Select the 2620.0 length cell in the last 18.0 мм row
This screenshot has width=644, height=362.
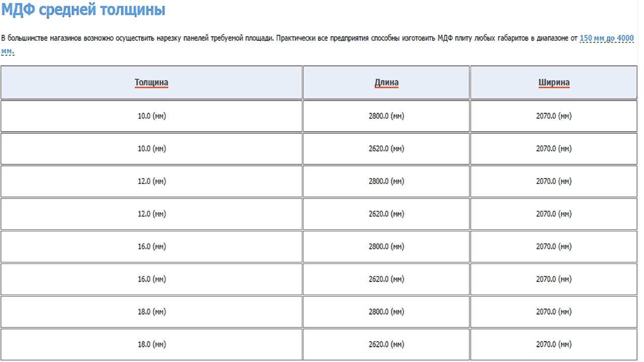[386, 345]
